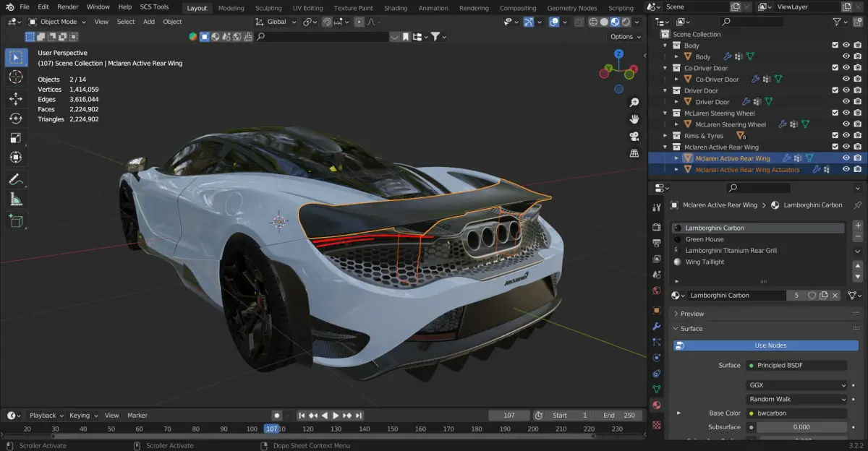The image size is (868, 451).
Task: Toggle auto keying record button
Action: (x=276, y=416)
